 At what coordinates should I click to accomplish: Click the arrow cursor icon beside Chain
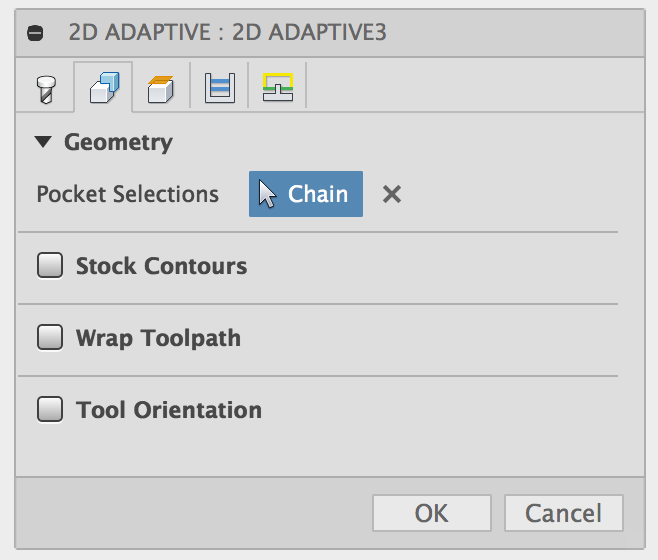click(268, 194)
